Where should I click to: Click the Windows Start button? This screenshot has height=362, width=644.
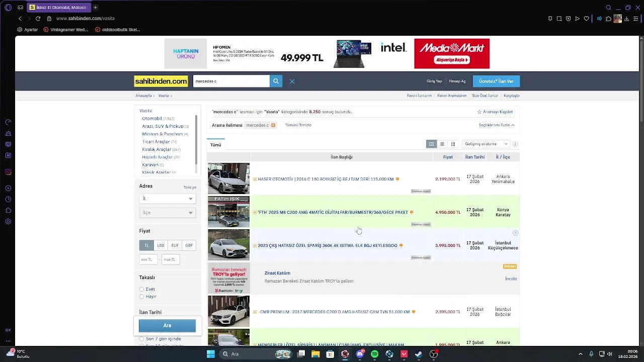[211, 354]
